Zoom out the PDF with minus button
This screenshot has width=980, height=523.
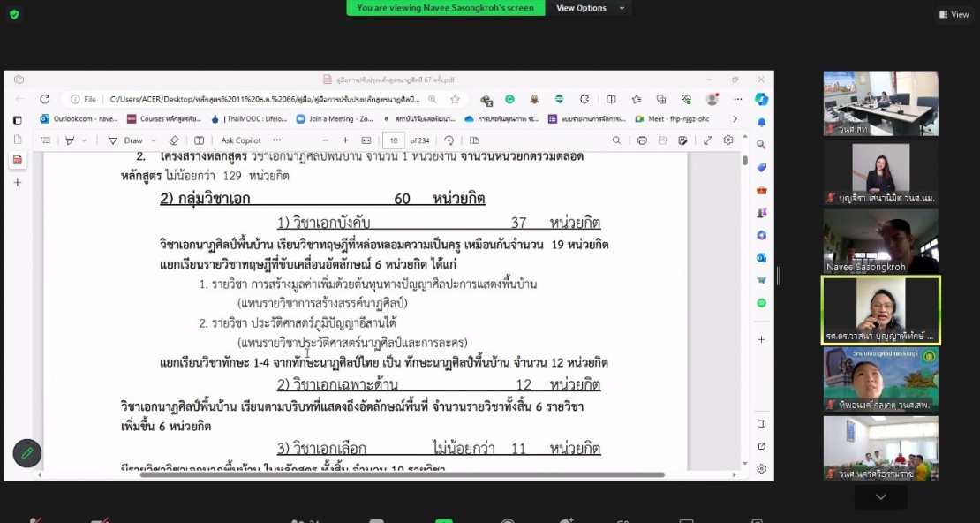325,140
